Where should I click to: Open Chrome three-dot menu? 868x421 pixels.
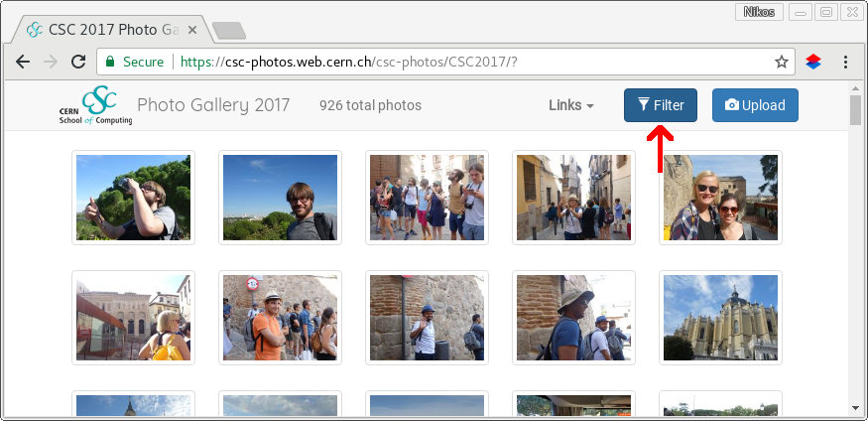[845, 62]
